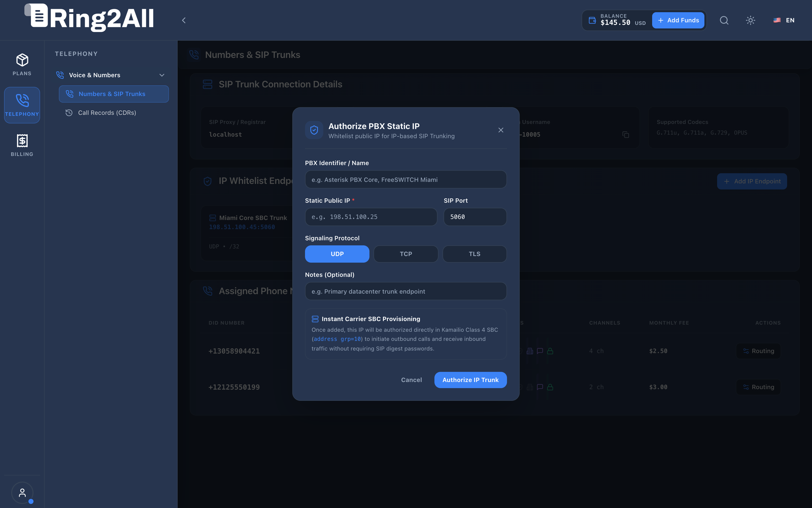Click shield icon in dialog header
The image size is (812, 508).
click(314, 130)
